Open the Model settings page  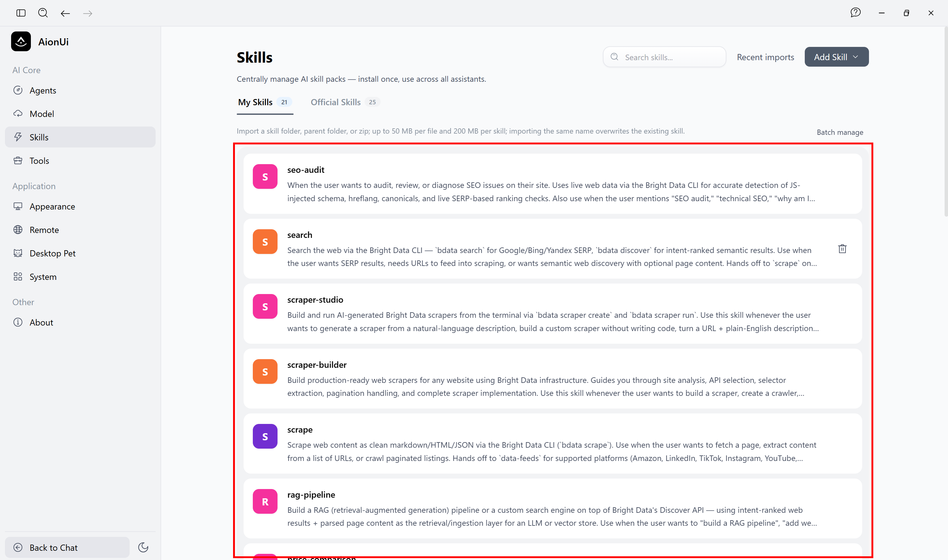[80, 114]
